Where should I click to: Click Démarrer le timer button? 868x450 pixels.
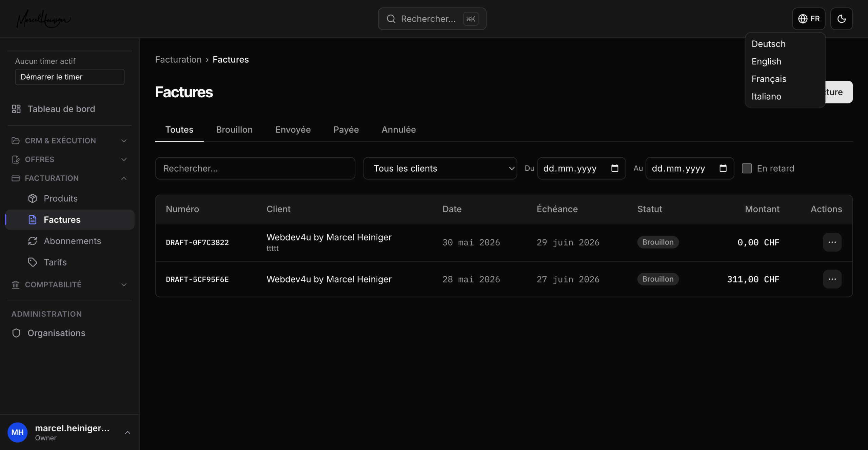[x=70, y=77]
